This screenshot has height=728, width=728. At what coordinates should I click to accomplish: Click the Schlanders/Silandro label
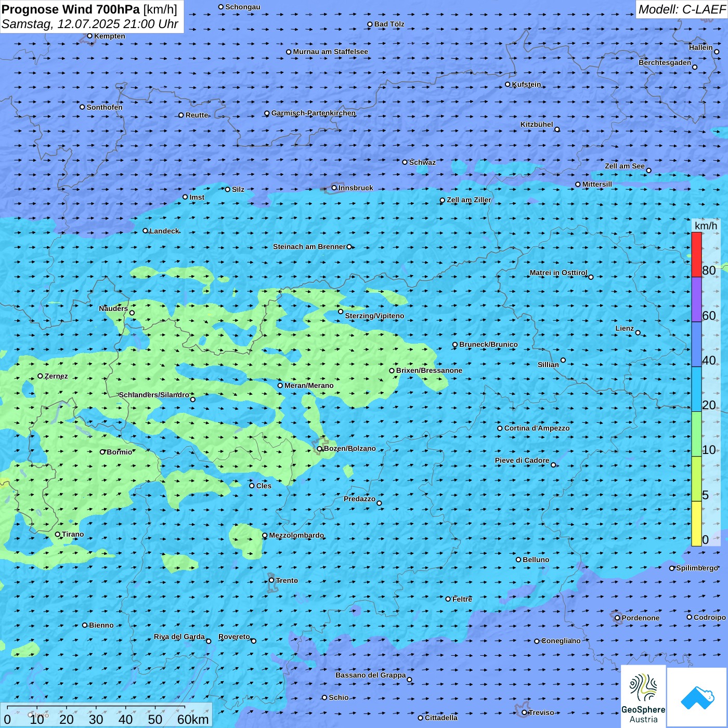tap(154, 395)
